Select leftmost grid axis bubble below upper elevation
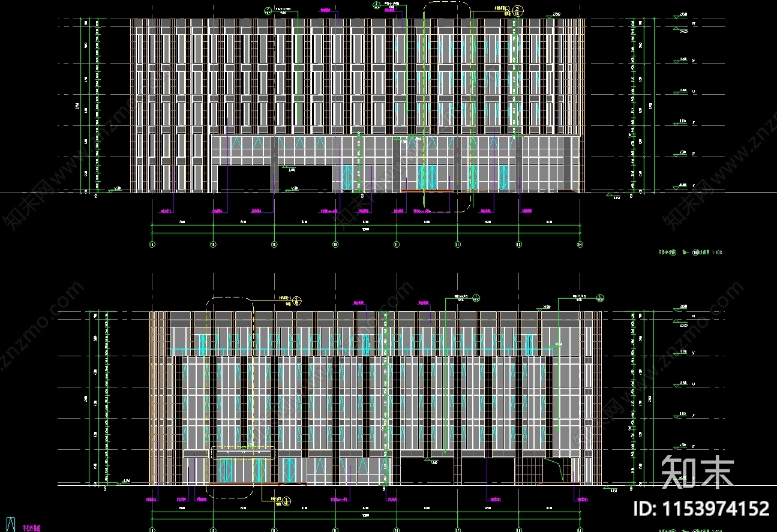The width and height of the screenshot is (777, 532). (x=152, y=244)
